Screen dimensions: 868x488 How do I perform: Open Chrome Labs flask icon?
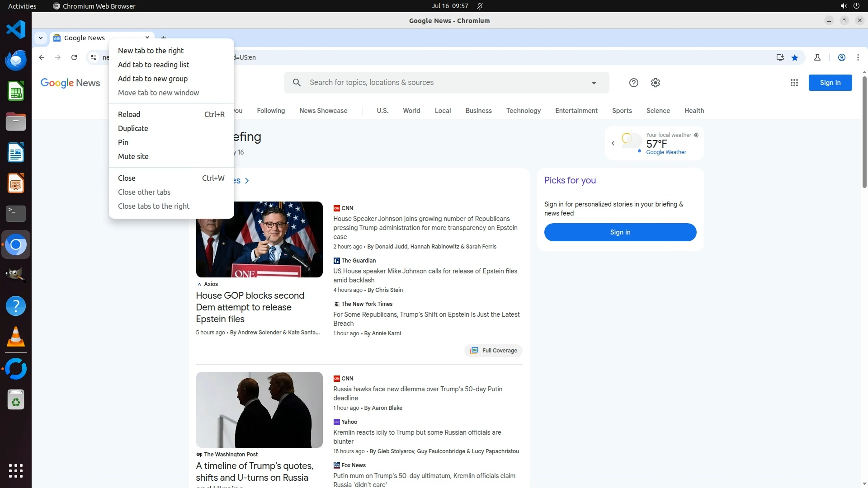point(817,57)
